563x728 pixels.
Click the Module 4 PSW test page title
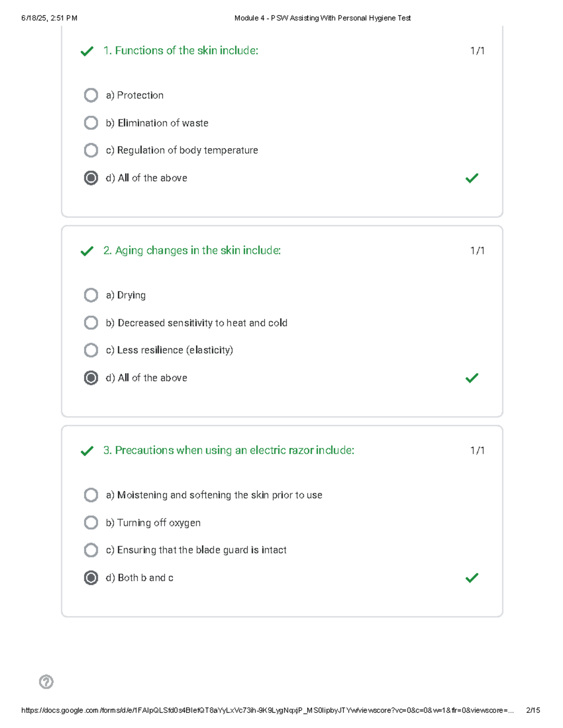point(322,18)
